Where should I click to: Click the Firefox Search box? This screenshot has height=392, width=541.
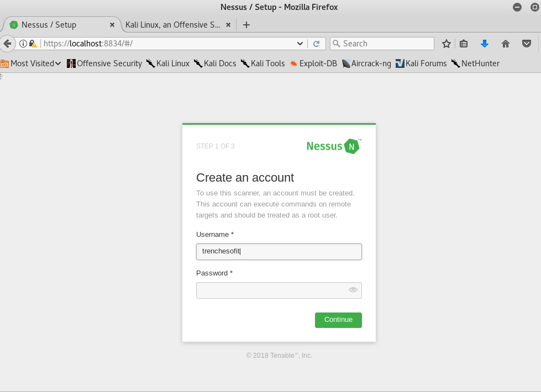point(382,44)
